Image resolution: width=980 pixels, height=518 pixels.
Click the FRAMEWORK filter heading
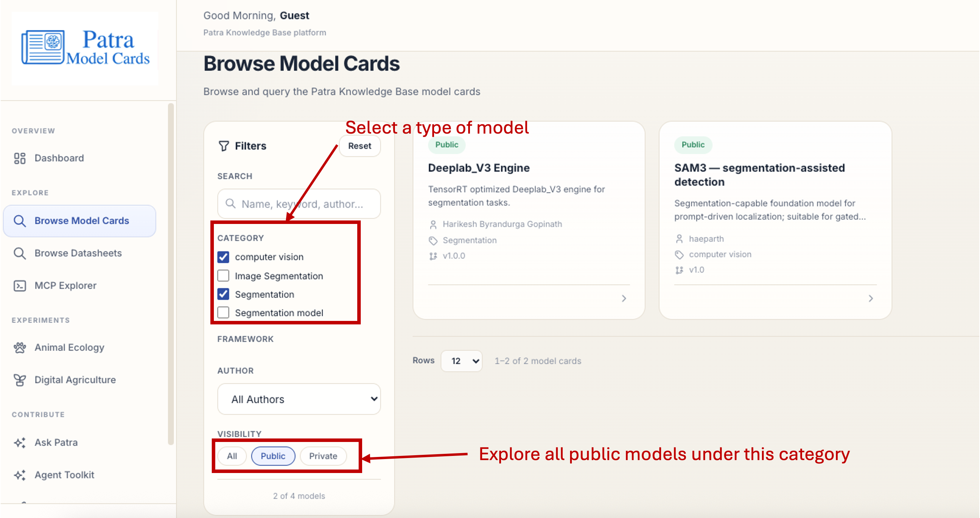[245, 339]
